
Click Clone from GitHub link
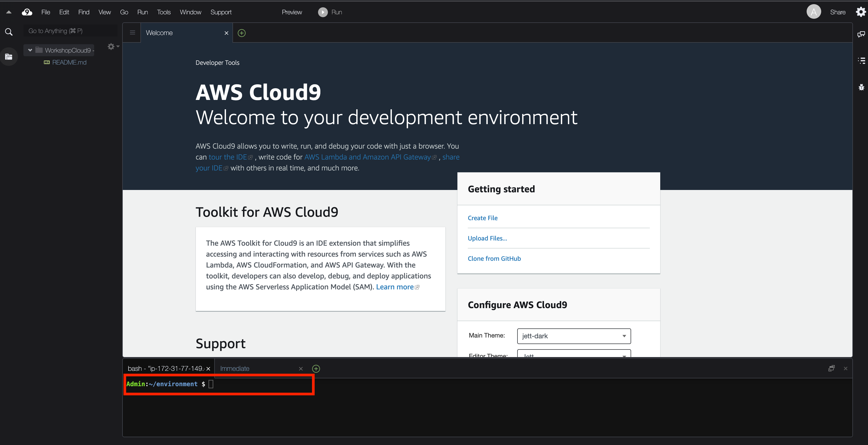[494, 259]
